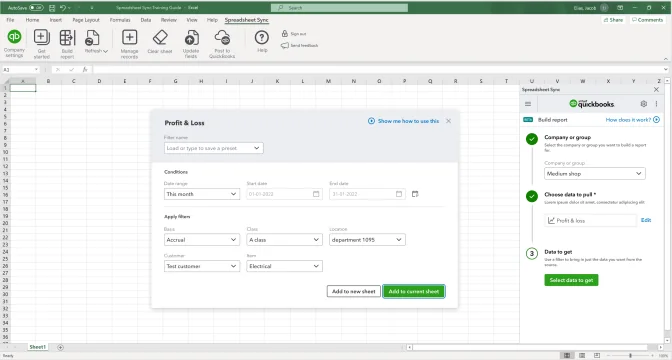The width and height of the screenshot is (672, 360).
Task: Expand the Name Box dropdown
Action: click(x=36, y=69)
